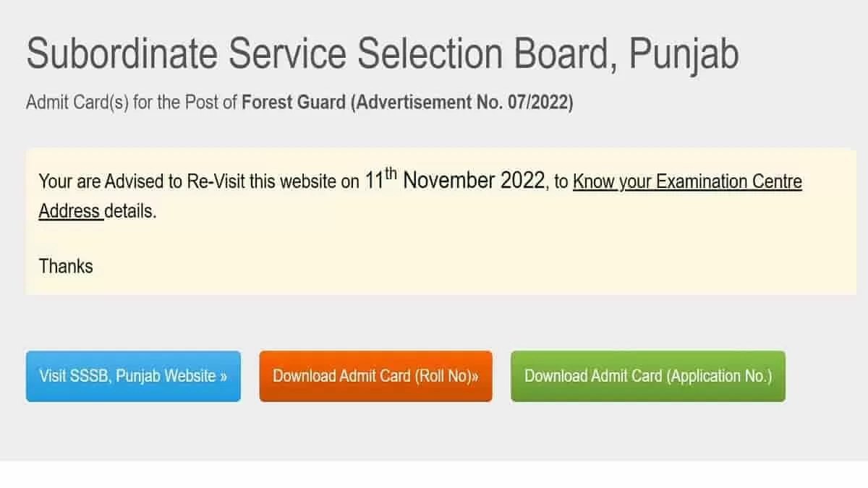Click the double-arrow on the orange button
Image resolution: width=868 pixels, height=488 pixels.
pos(475,377)
